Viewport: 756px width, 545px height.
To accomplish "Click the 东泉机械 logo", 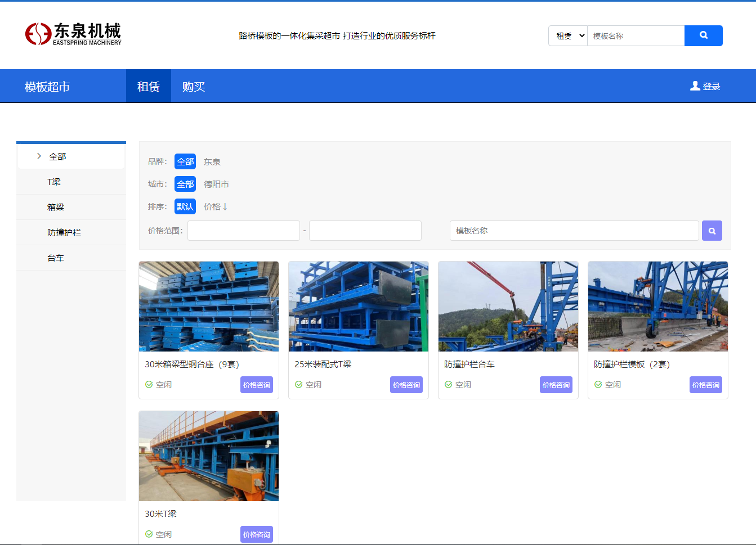I will click(x=73, y=34).
